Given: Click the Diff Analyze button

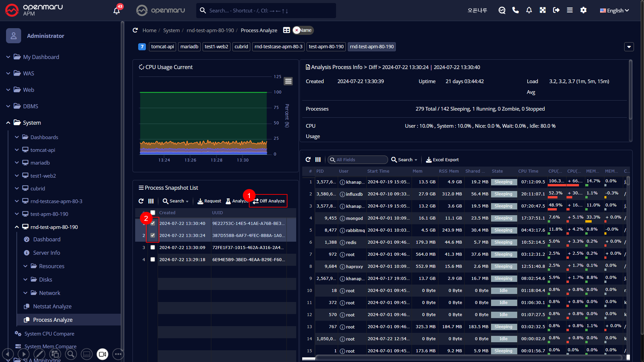Looking at the screenshot, I should 269,201.
